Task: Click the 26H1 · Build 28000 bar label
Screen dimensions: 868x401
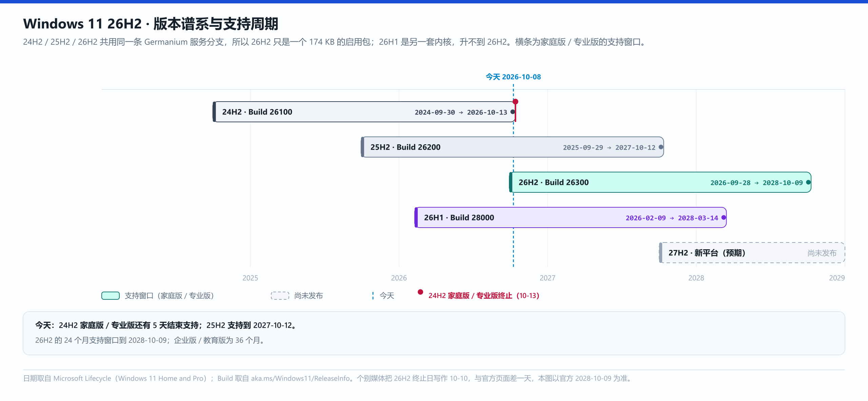Action: click(x=459, y=218)
